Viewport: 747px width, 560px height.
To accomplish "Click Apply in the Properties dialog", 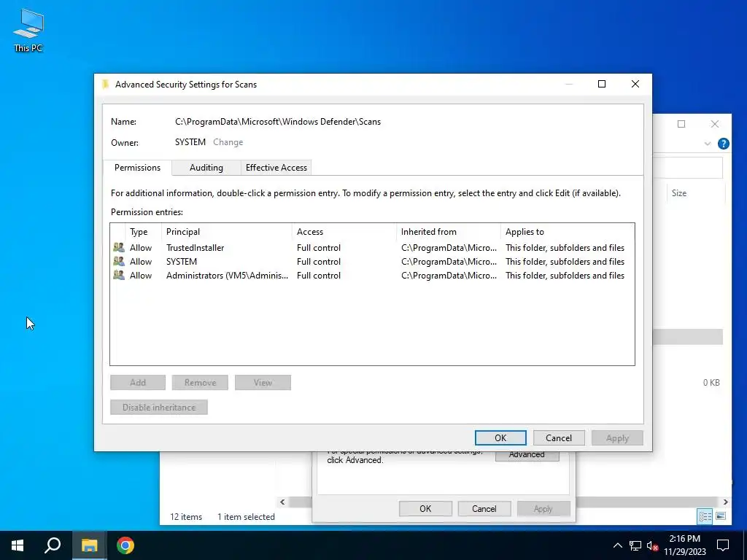I will point(543,508).
